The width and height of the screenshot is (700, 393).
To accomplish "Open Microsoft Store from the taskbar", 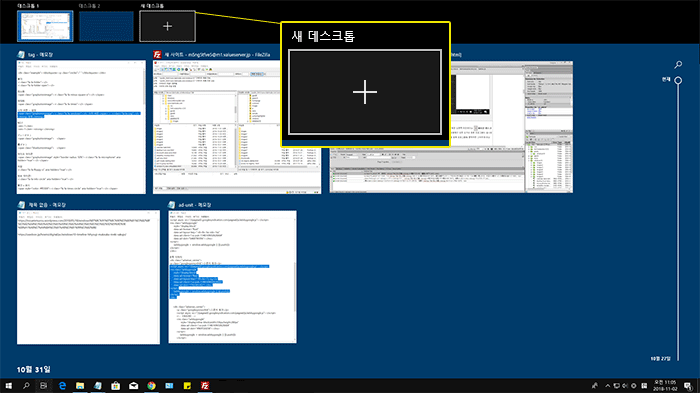I will coord(116,385).
